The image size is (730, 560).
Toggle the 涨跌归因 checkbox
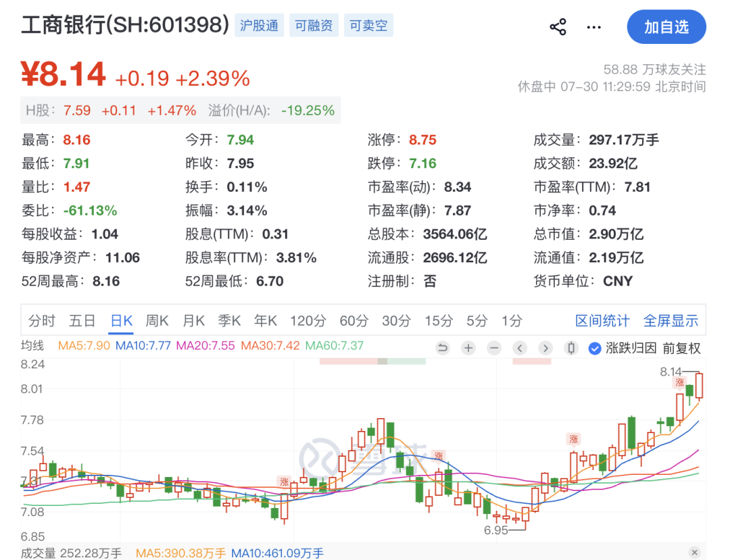click(x=595, y=349)
